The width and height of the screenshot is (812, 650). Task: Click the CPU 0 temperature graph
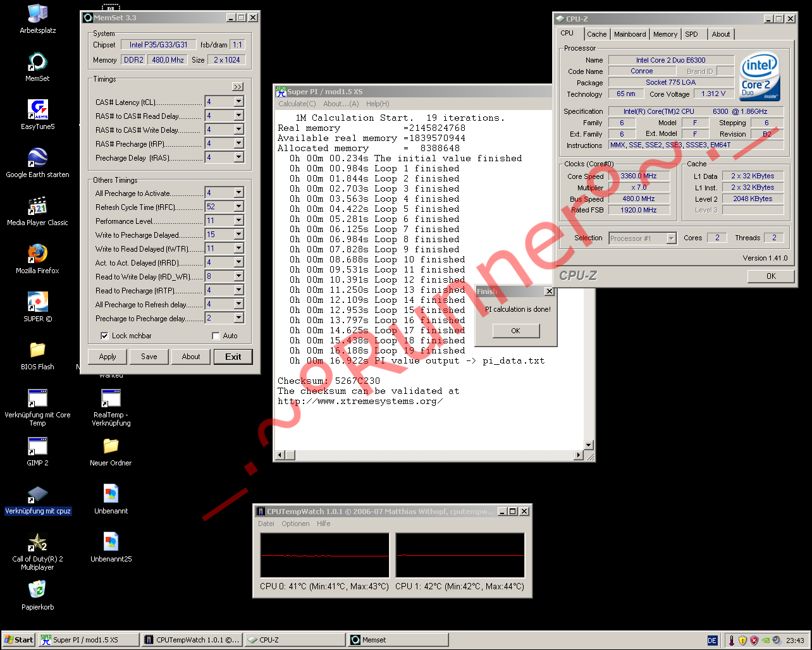(x=325, y=555)
